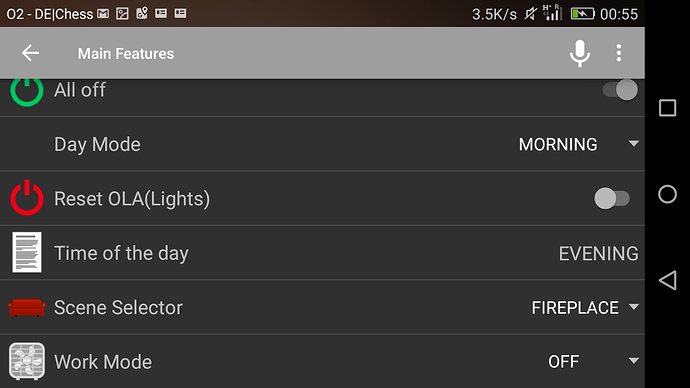690x388 pixels.
Task: Tap the Main Features title
Action: pyautogui.click(x=126, y=54)
